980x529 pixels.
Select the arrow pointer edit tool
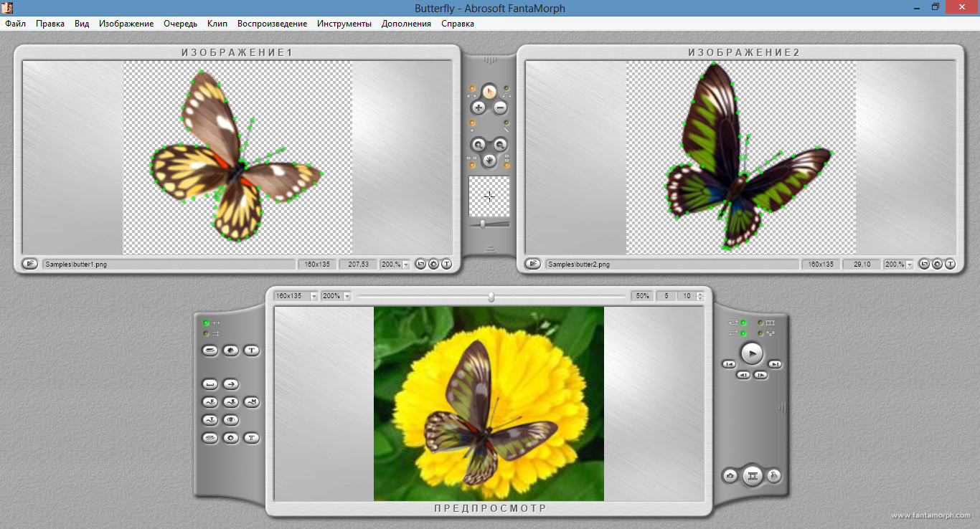click(x=489, y=91)
